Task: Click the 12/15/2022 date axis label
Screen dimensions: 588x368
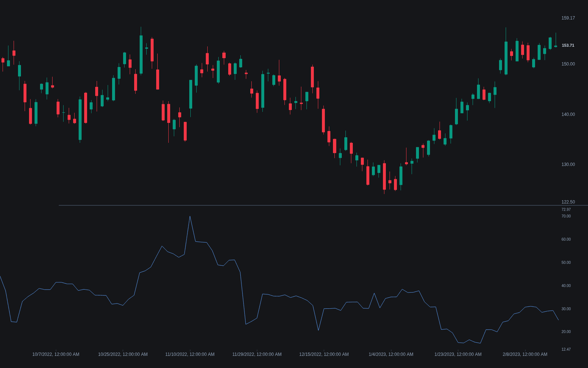Action: click(x=324, y=354)
